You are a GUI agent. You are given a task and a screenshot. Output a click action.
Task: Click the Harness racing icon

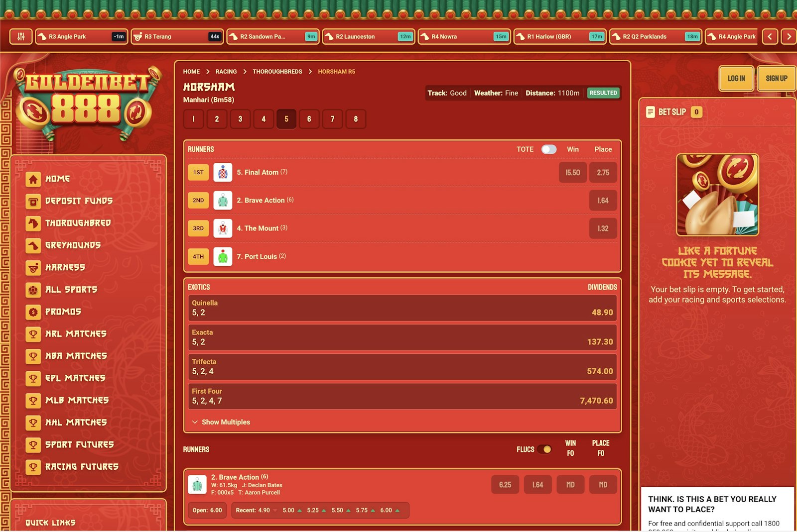(x=33, y=267)
